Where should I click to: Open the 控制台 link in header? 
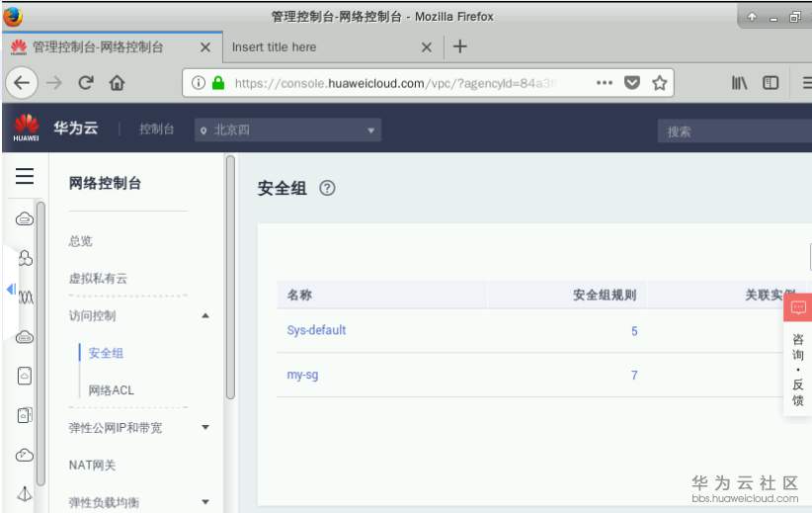coord(156,129)
